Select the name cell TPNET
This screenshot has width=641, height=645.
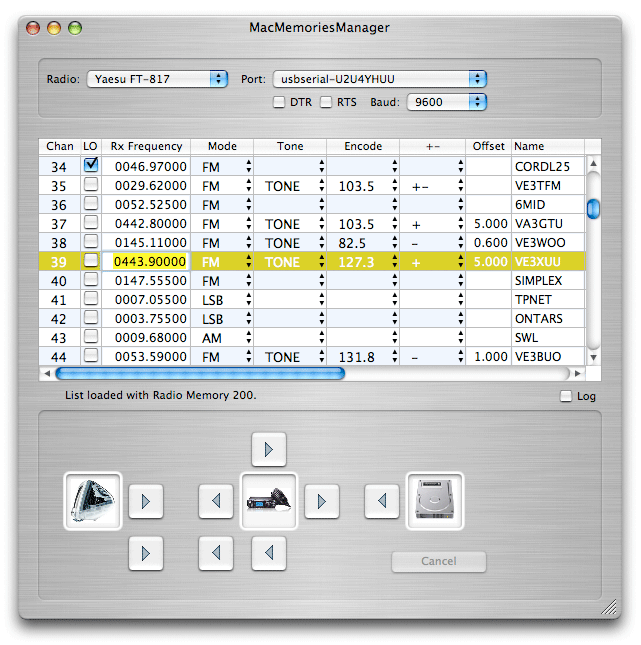pyautogui.click(x=548, y=299)
